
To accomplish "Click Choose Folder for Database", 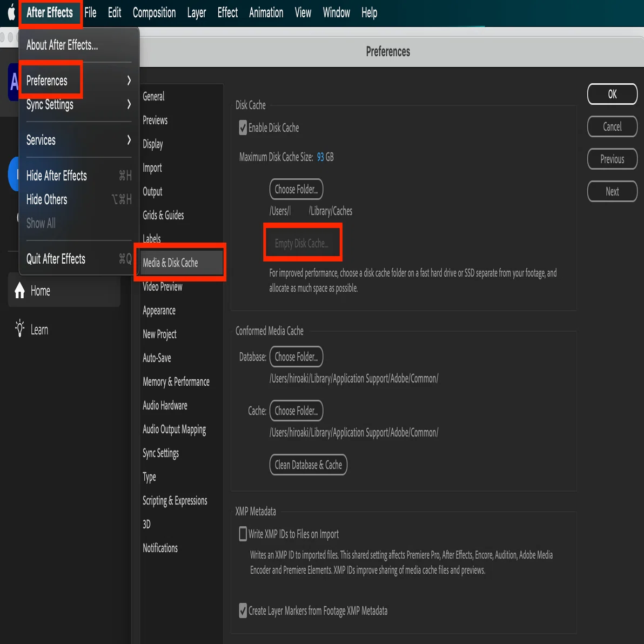I will [296, 357].
